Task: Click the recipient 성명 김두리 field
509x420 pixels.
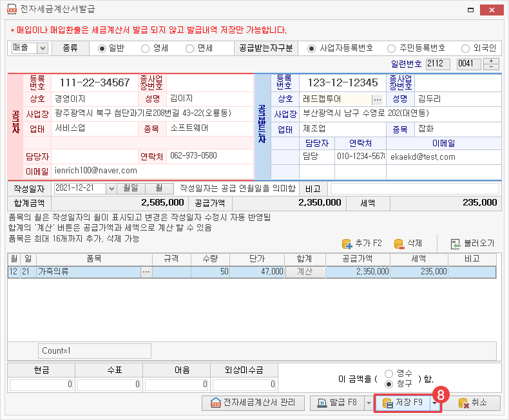Action: (x=458, y=99)
